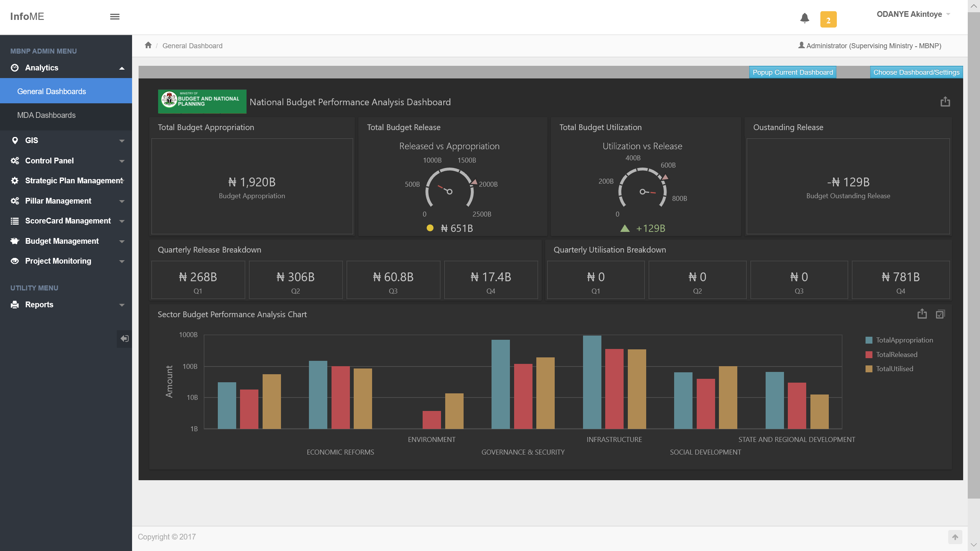
Task: Select General Dashboards menu item
Action: pyautogui.click(x=66, y=91)
